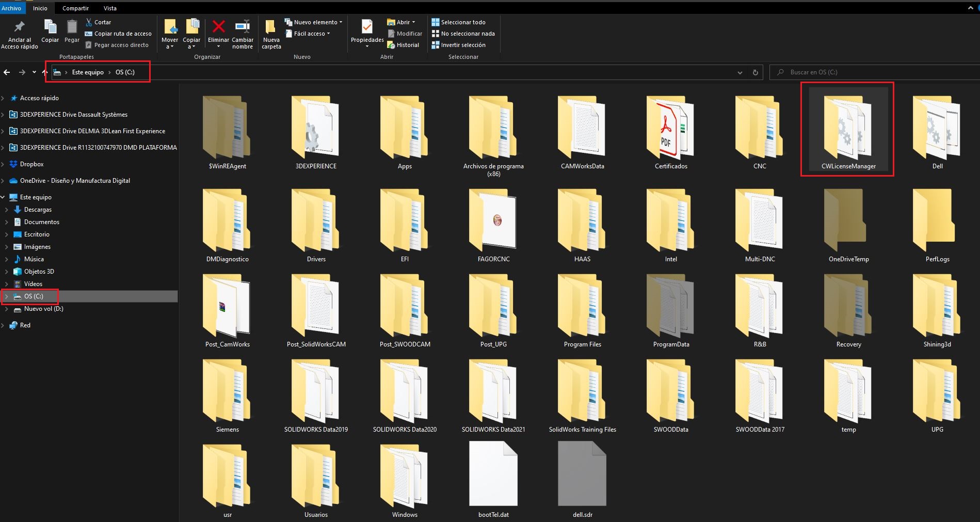980x522 pixels.
Task: Click Seleccionar todo in the ribbon
Action: (462, 22)
